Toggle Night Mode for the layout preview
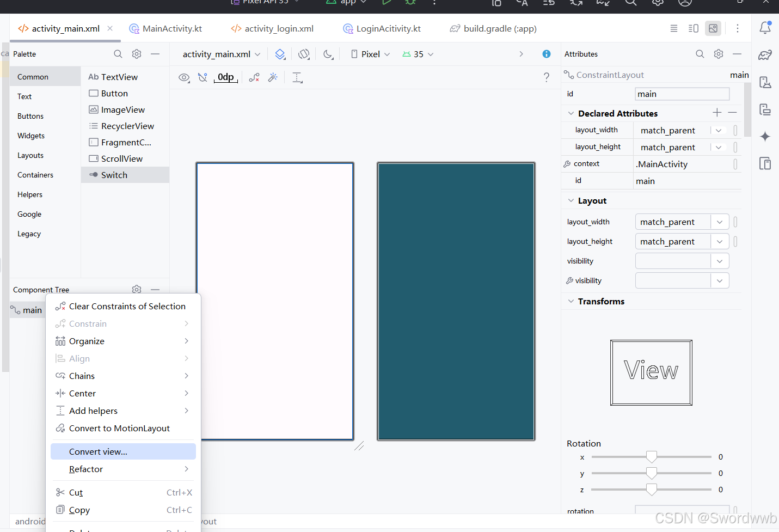 click(327, 54)
